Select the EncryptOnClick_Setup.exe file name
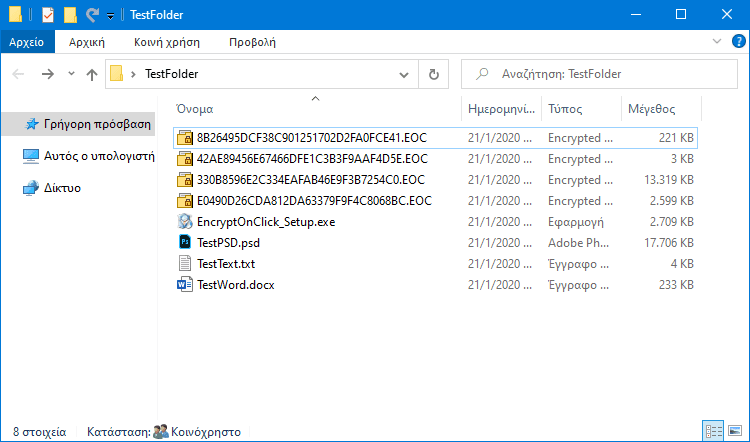This screenshot has height=442, width=750. point(266,222)
